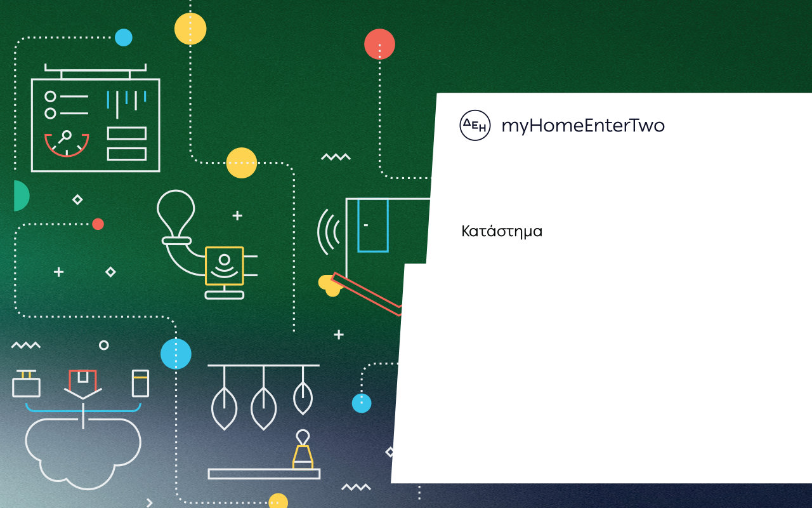Click the top circle indicator on control panel

(50, 97)
